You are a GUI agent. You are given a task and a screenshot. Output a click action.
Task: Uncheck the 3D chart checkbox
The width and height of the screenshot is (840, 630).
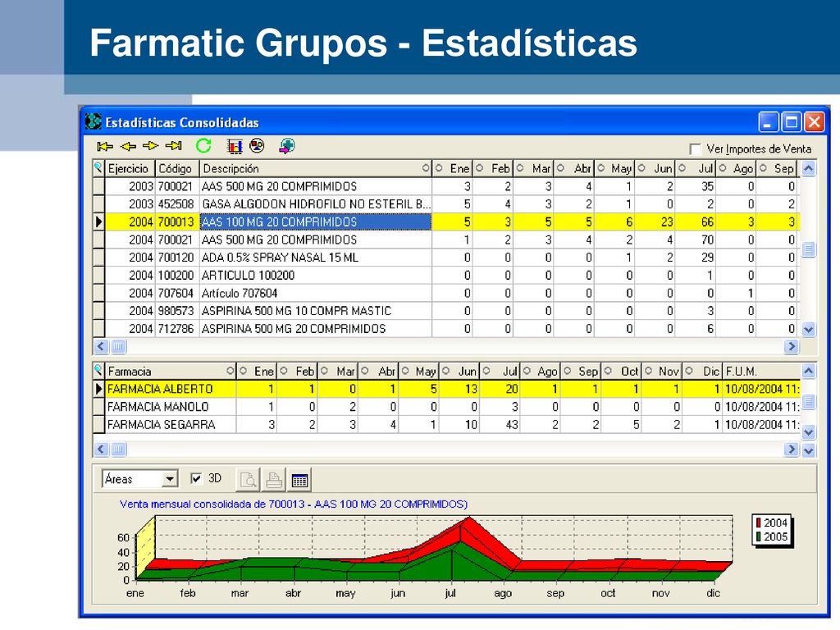coord(197,478)
